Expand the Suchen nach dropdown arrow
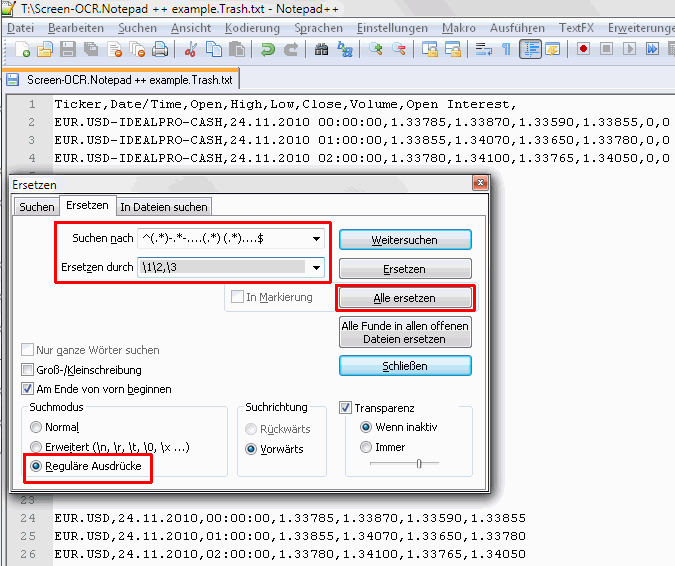 (x=317, y=239)
